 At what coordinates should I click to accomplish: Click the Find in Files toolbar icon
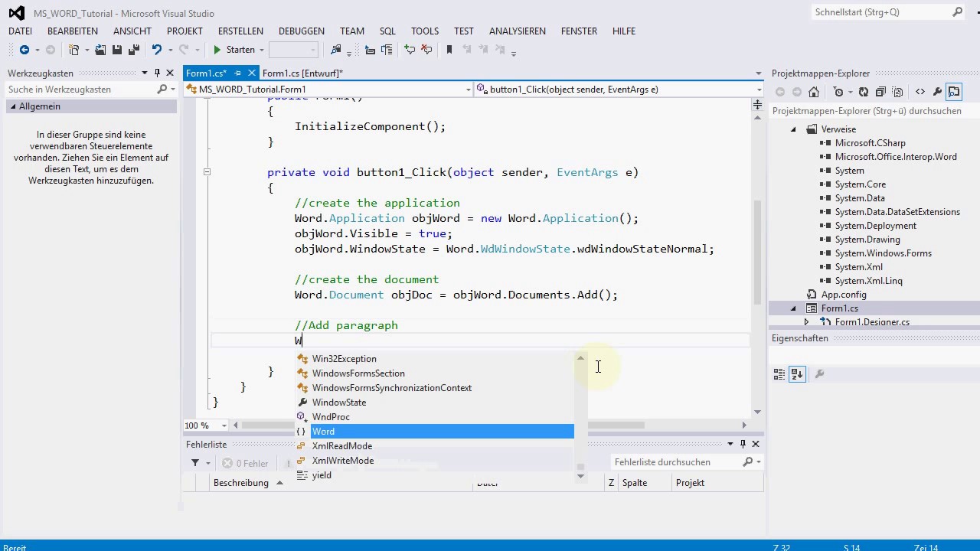pyautogui.click(x=335, y=50)
